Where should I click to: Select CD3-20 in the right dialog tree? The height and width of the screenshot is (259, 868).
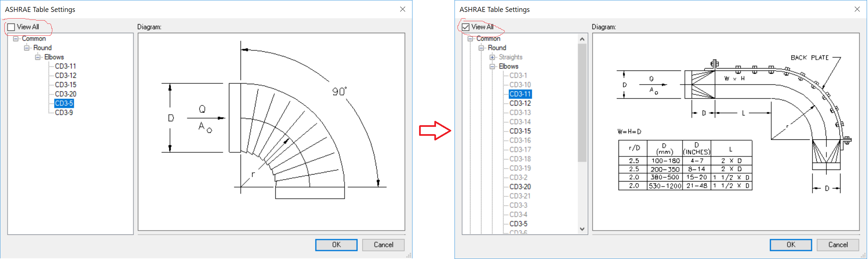pos(520,186)
